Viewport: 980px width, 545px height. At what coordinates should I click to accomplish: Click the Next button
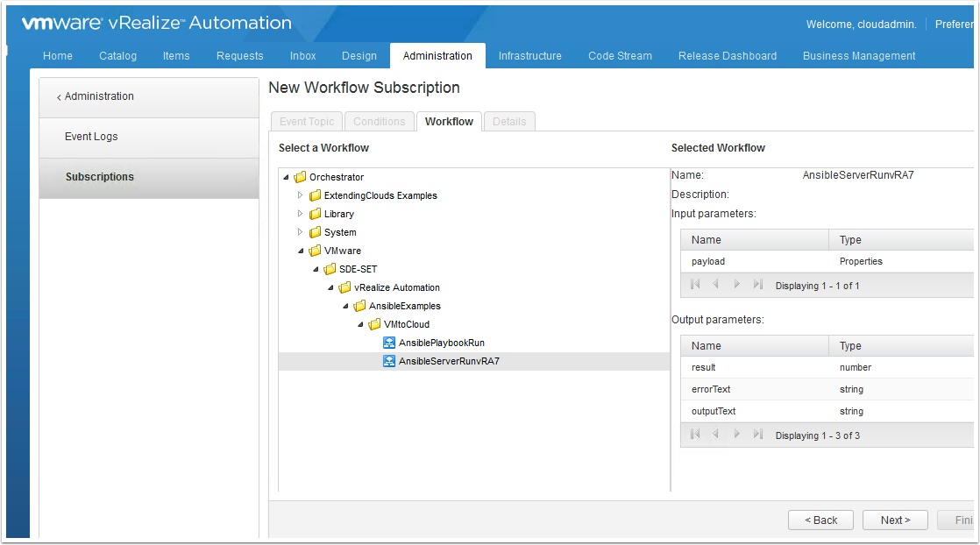click(x=895, y=520)
